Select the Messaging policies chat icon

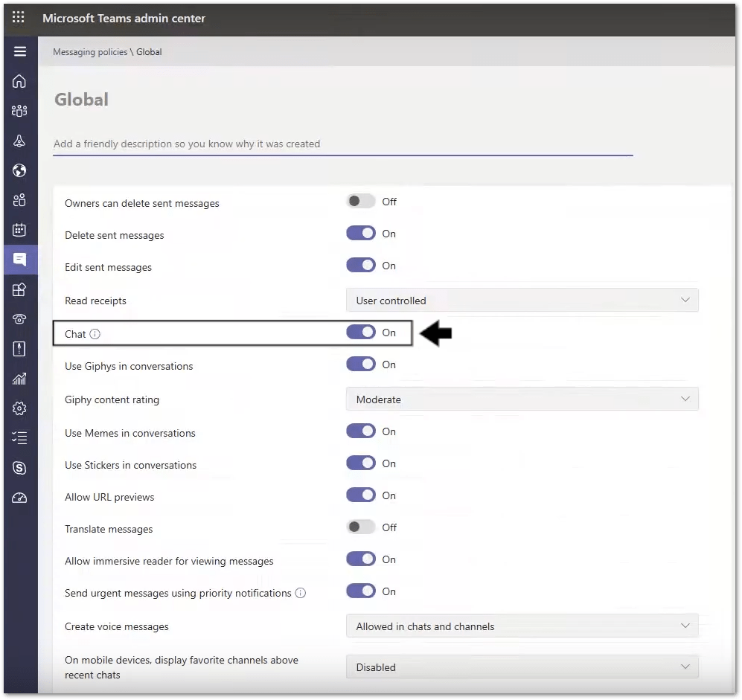click(19, 260)
